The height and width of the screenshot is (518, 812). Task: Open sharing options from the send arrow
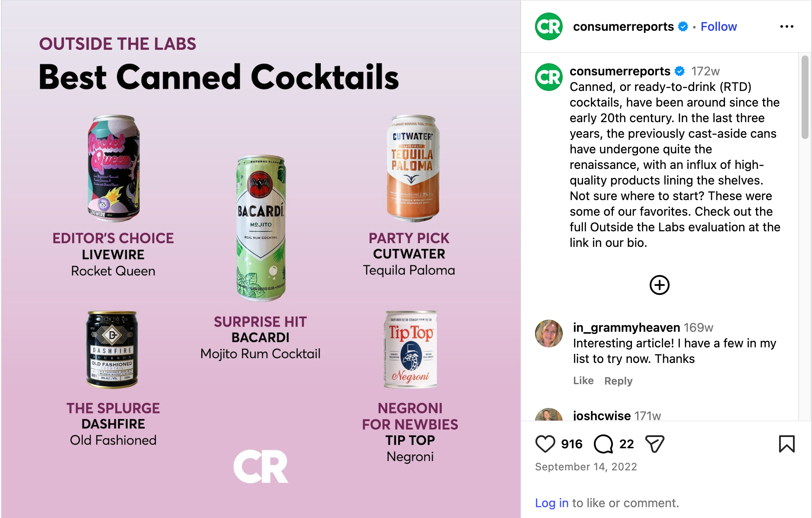654,444
